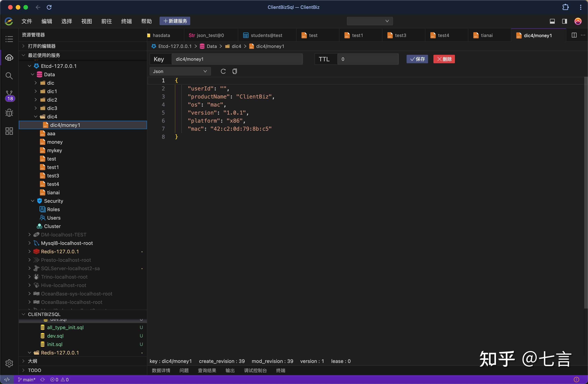
Task: Open the debug panel icon in the sidebar
Action: point(9,113)
